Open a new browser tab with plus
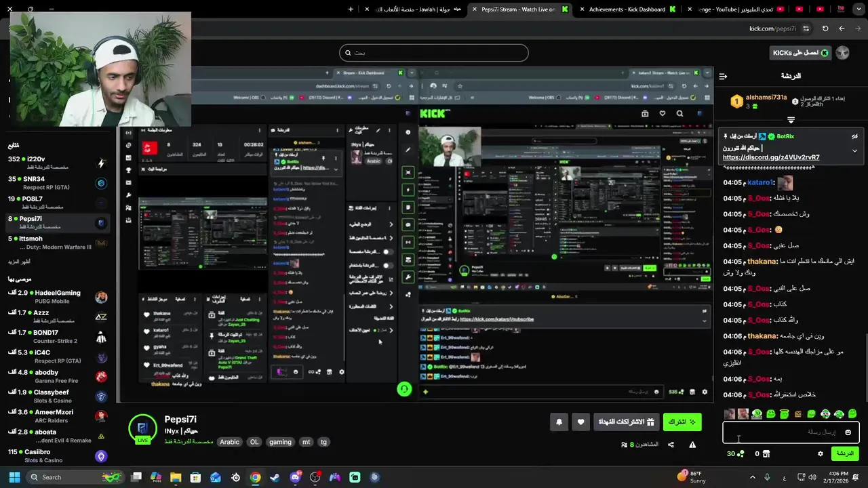The height and width of the screenshot is (488, 868). [351, 9]
